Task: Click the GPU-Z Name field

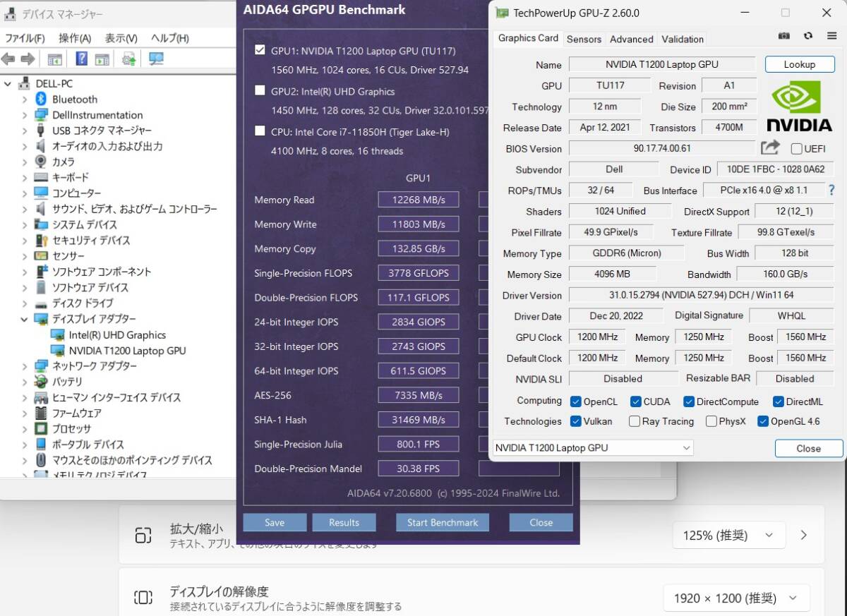Action: coord(661,64)
